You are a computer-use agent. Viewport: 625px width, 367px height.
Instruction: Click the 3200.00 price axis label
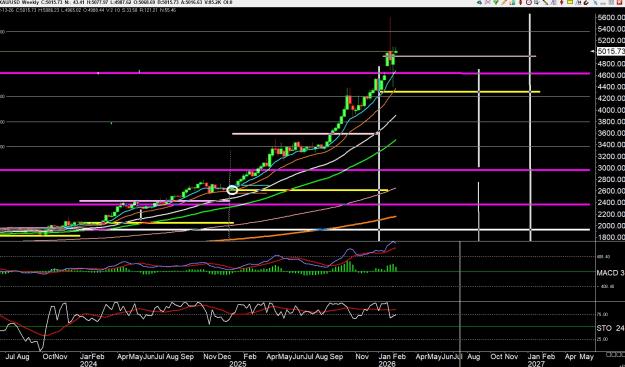pos(611,157)
